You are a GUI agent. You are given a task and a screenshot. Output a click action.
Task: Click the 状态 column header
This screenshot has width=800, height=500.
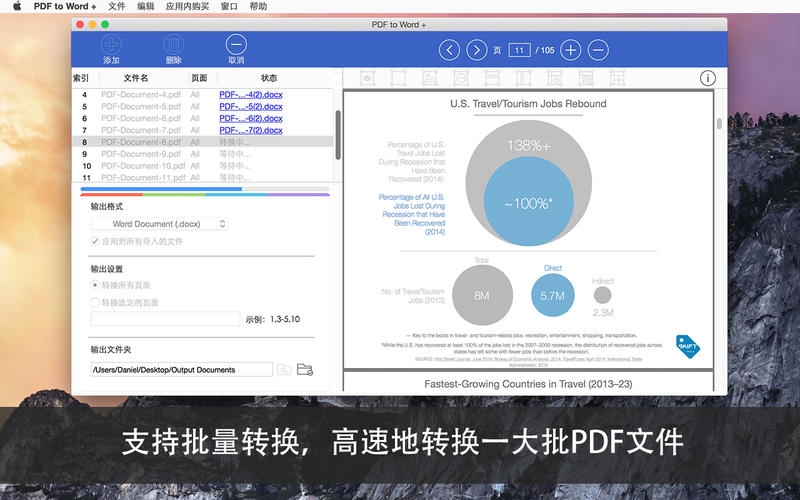pos(269,78)
